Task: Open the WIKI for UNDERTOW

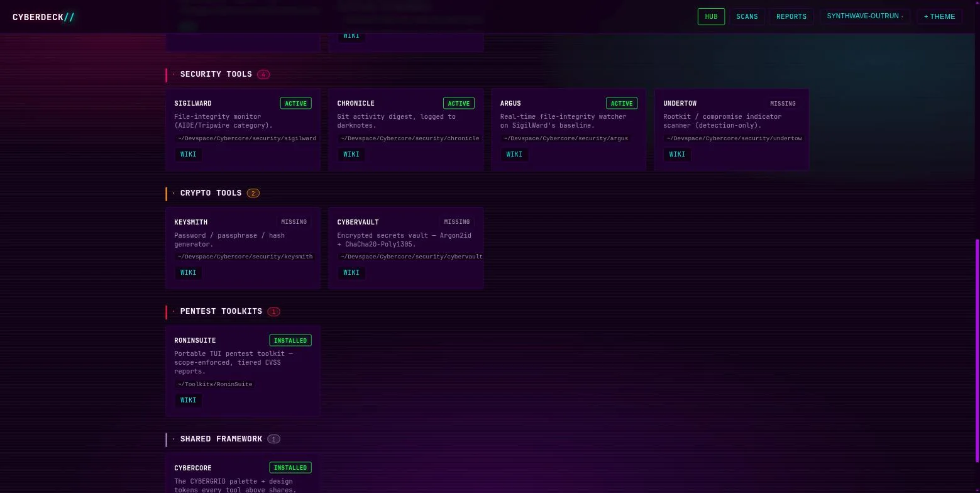Action: pos(677,155)
